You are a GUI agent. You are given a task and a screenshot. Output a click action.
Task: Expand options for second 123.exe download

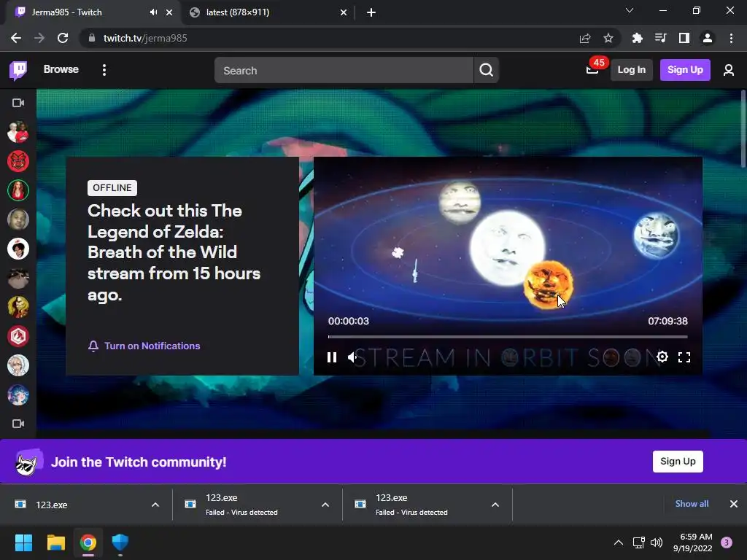pos(325,505)
